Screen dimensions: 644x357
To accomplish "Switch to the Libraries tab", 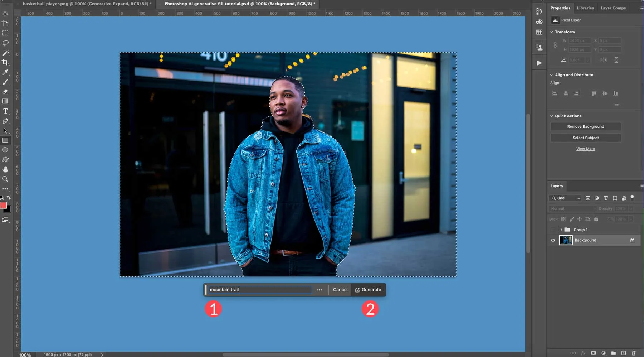I will [x=585, y=8].
